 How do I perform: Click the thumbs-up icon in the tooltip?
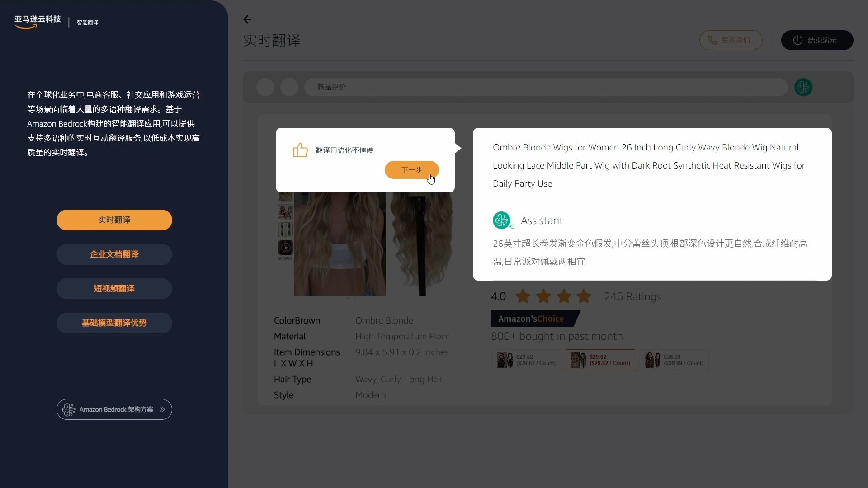point(300,150)
